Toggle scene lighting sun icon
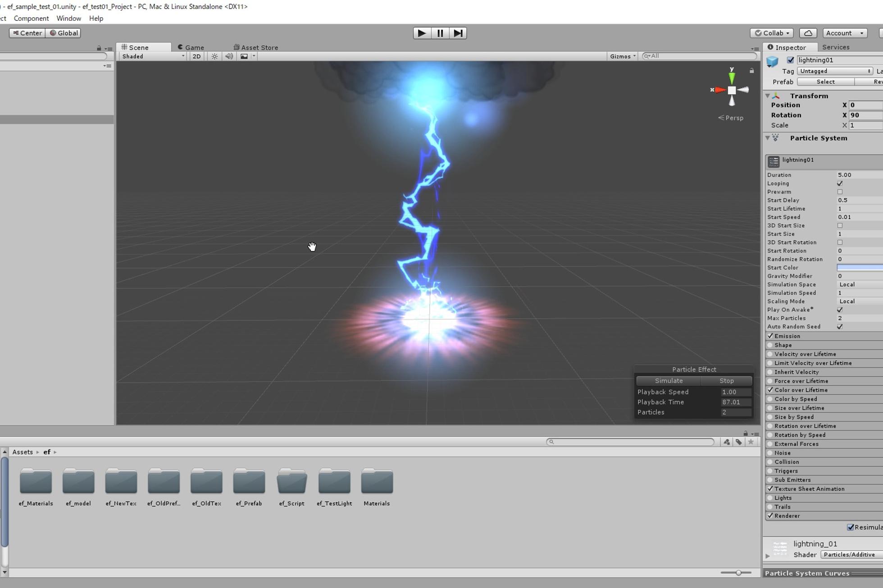Viewport: 883px width, 588px height. [214, 56]
